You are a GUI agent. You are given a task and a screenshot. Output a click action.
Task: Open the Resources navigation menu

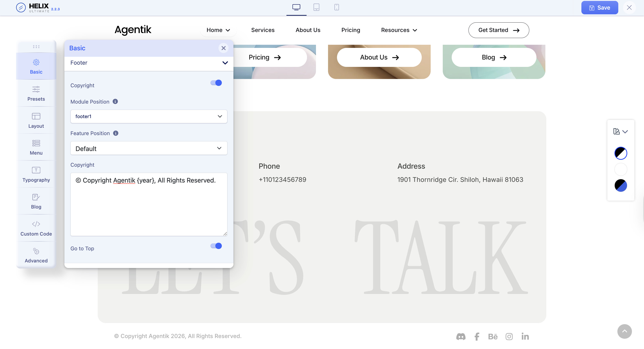[399, 30]
